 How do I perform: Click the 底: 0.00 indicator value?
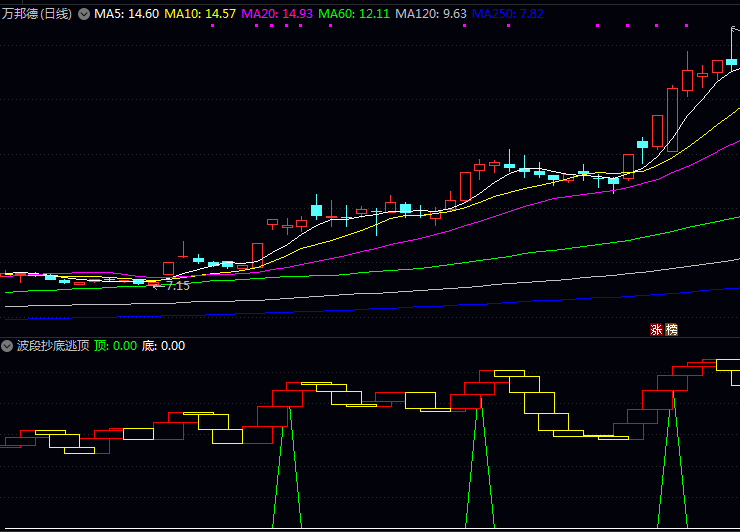163,346
